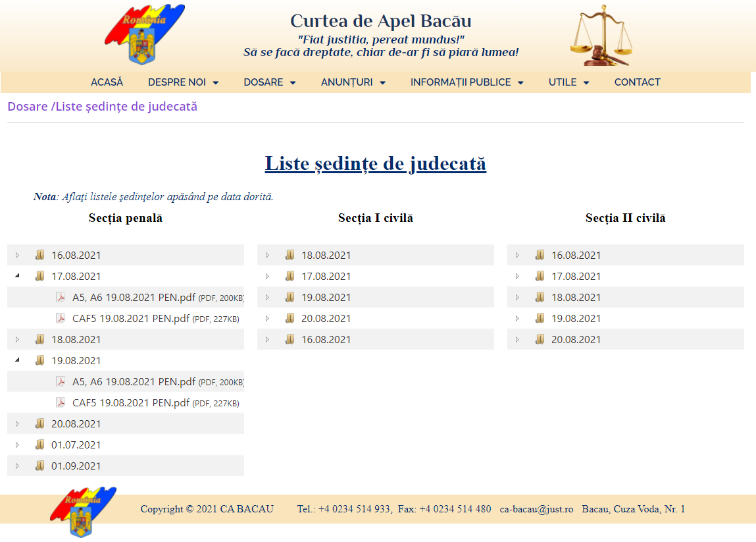Click the Dosare breadcrumb link
Image resolution: width=756 pixels, height=542 pixels.
pos(28,106)
